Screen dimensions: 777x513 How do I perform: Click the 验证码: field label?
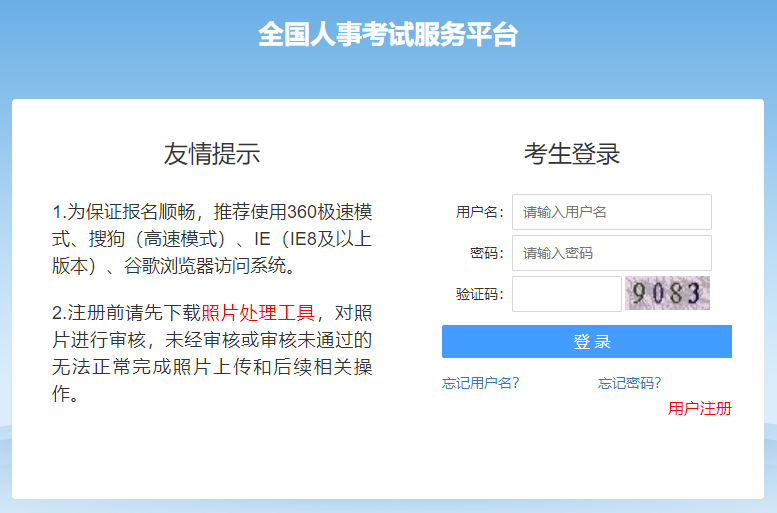click(480, 294)
